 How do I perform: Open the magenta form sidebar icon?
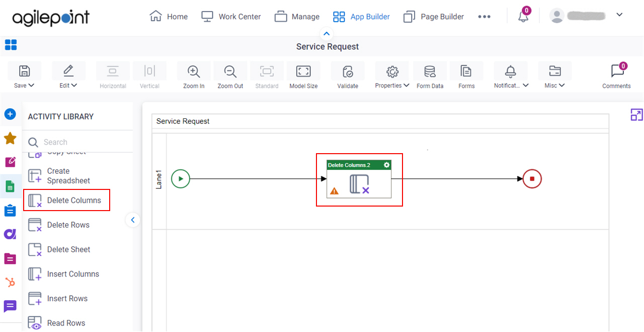coord(10,259)
